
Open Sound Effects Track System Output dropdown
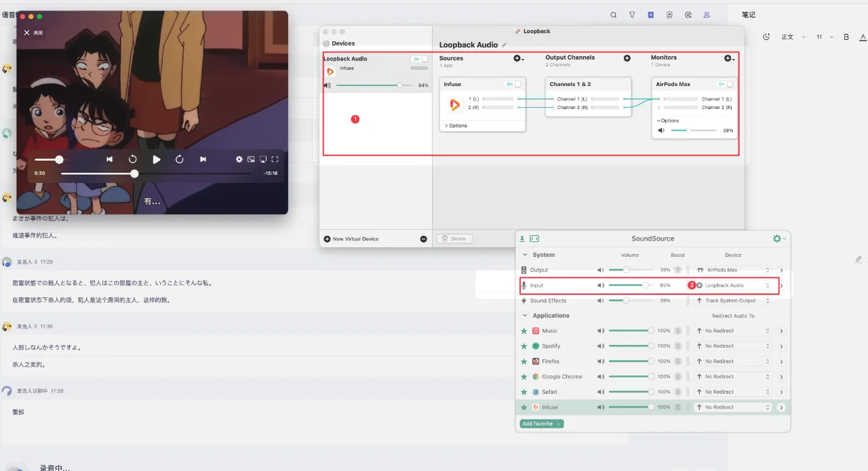tap(734, 300)
